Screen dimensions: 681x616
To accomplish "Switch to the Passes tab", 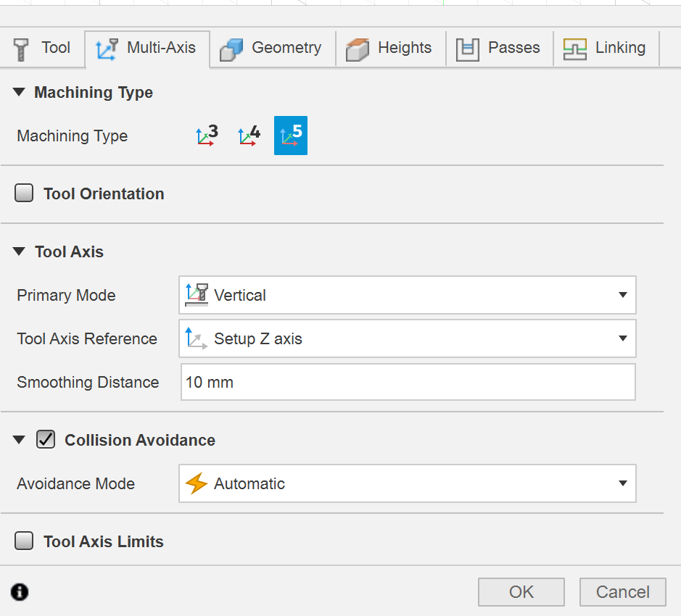I will click(499, 49).
